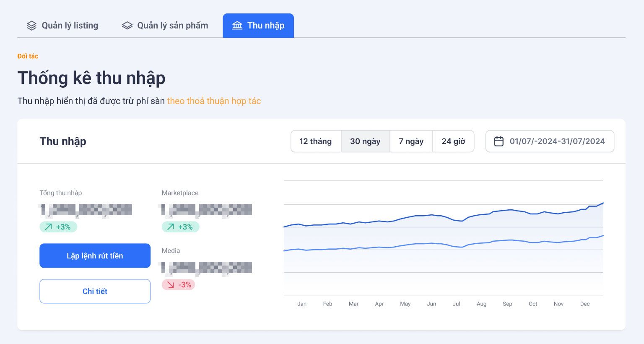Click the up arrow icon under Marketplace

(171, 227)
